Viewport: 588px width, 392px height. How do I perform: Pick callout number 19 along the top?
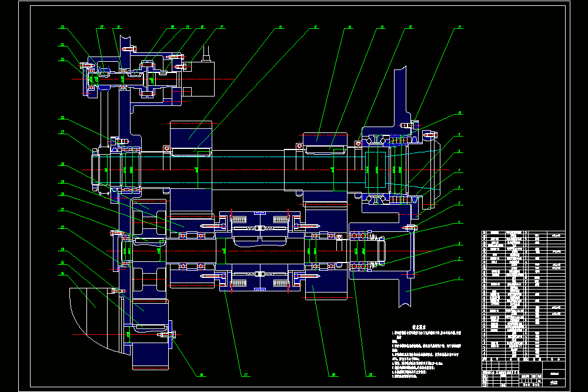(x=188, y=27)
